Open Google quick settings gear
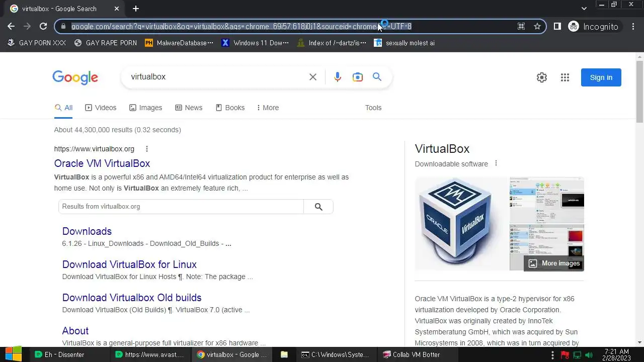Screen dimensions: 644x362 point(542,77)
